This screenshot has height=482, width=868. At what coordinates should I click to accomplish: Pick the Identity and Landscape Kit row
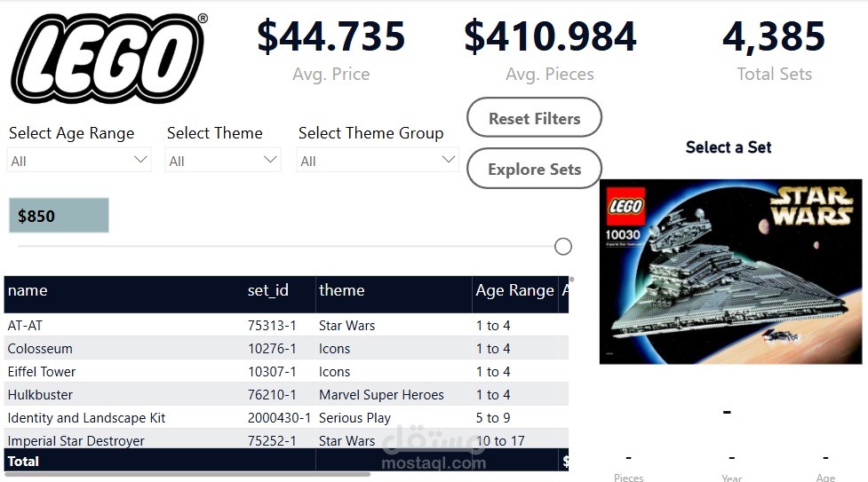click(86, 418)
